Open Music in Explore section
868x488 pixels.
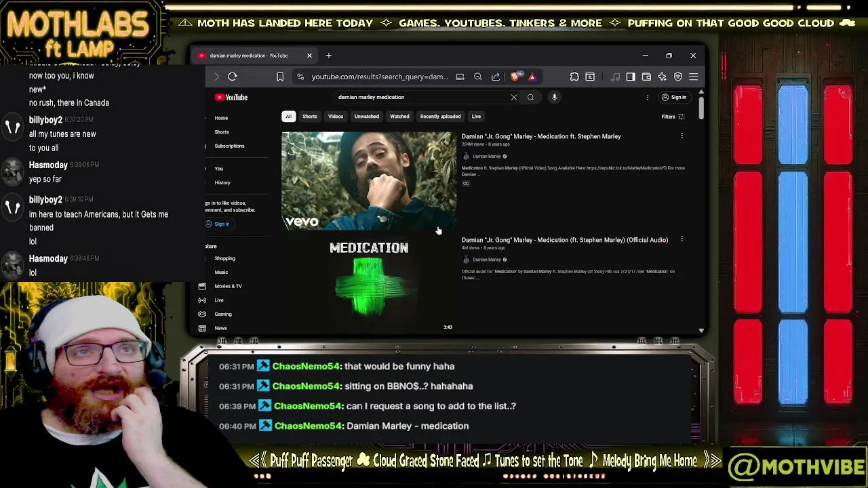(x=221, y=272)
